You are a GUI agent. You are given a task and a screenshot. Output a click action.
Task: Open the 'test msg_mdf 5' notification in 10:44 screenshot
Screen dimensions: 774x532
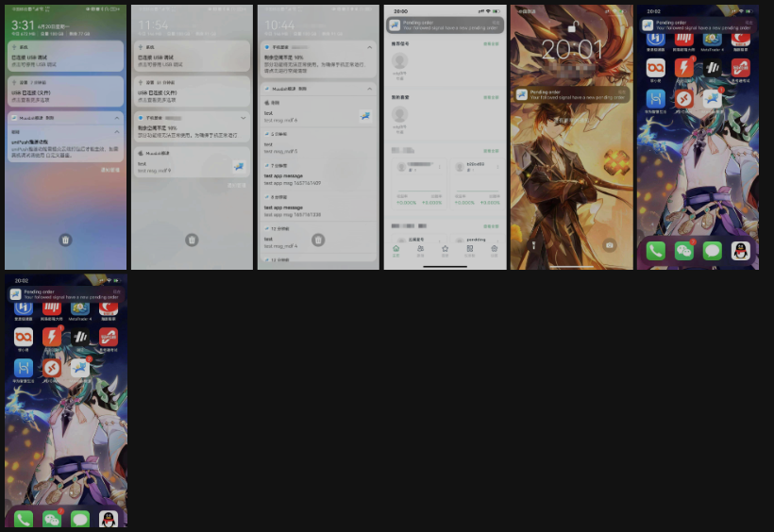(318, 143)
